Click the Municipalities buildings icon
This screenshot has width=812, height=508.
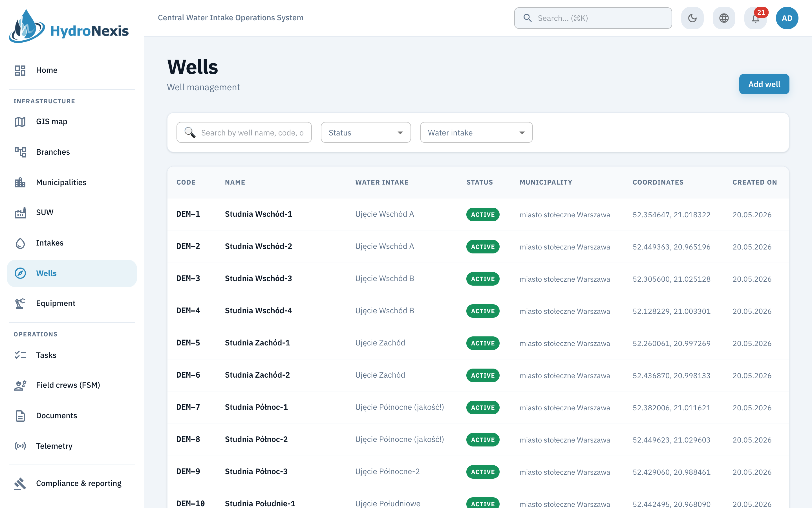point(20,182)
